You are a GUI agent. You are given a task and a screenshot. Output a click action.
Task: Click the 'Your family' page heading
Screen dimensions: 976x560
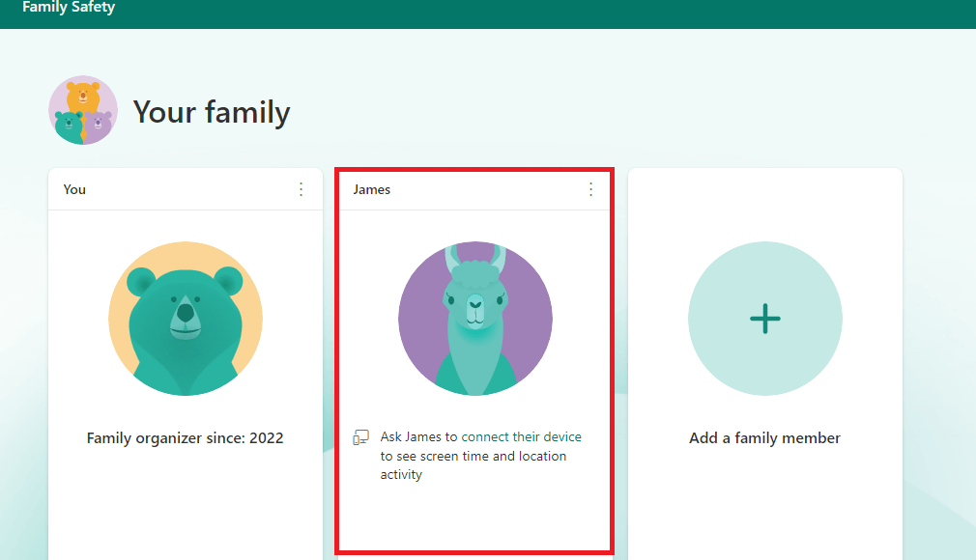211,112
